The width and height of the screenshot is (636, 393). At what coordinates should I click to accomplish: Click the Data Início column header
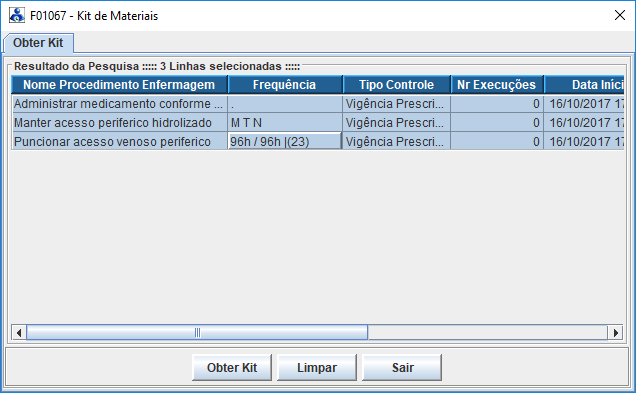[584, 85]
